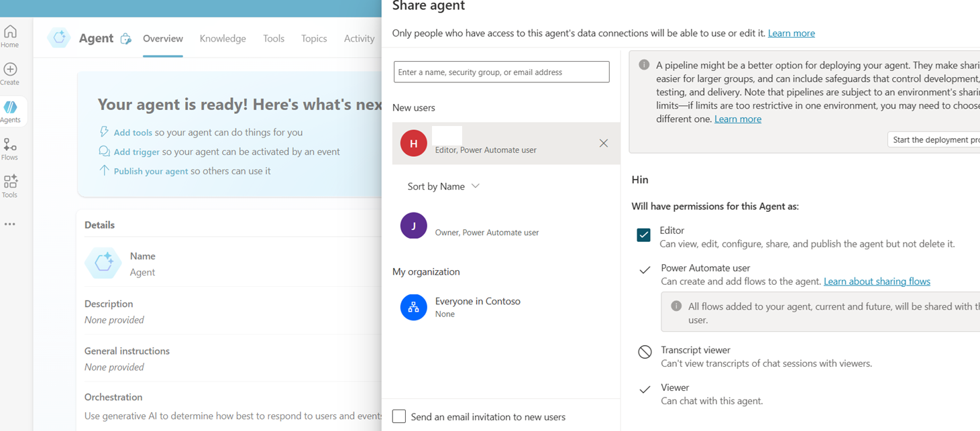Open Learn more link in pipeline notice
The height and width of the screenshot is (431, 980).
click(x=738, y=119)
